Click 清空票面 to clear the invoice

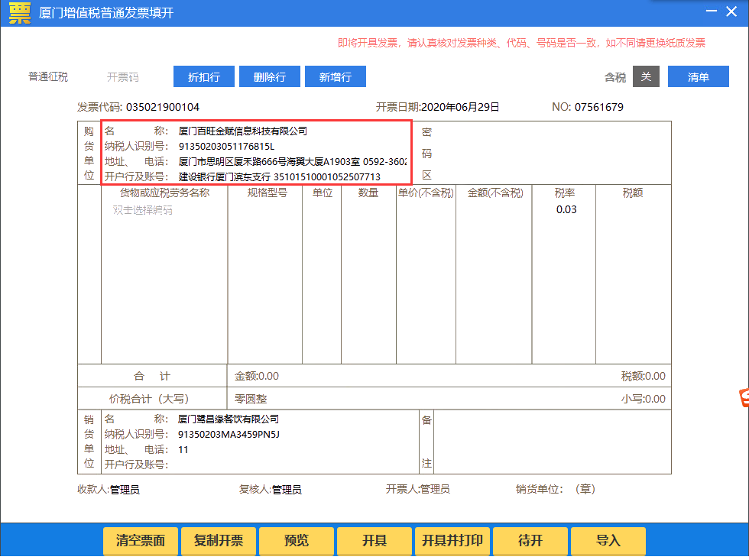coord(141,540)
